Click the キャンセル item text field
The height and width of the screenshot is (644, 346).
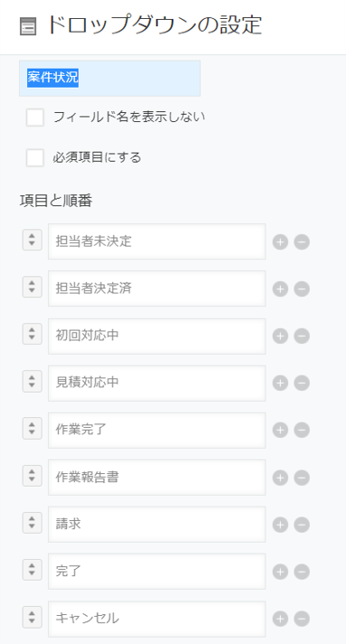157,619
